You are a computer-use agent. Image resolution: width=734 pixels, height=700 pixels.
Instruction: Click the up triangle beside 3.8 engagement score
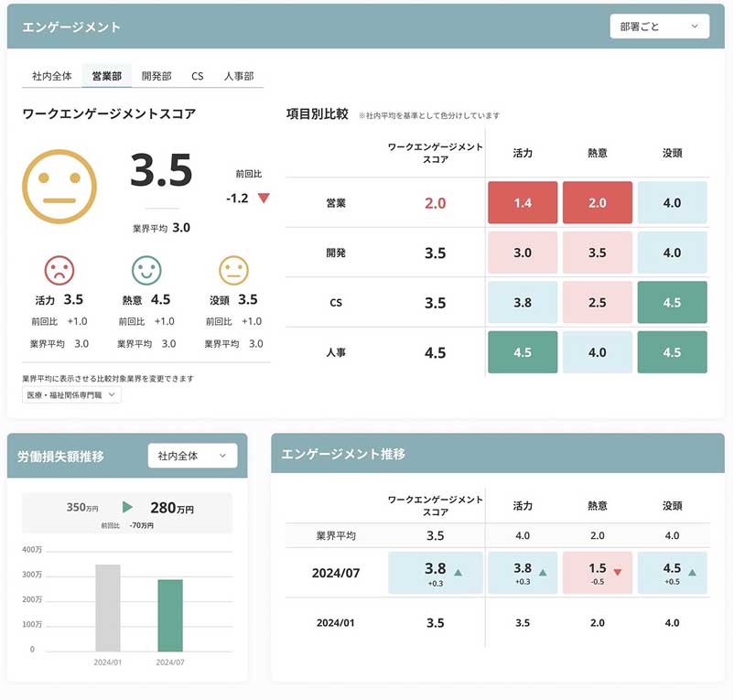click(458, 573)
